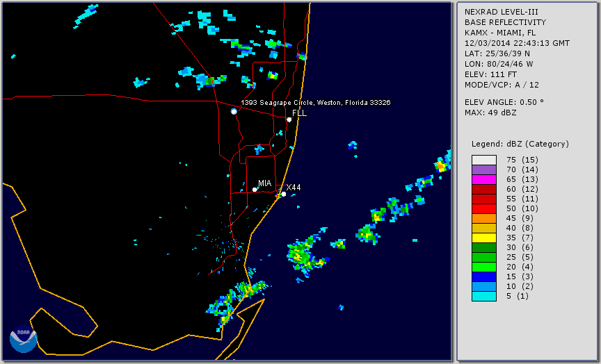Click the 35 (7) legend value
The image size is (601, 364).
coord(520,238)
